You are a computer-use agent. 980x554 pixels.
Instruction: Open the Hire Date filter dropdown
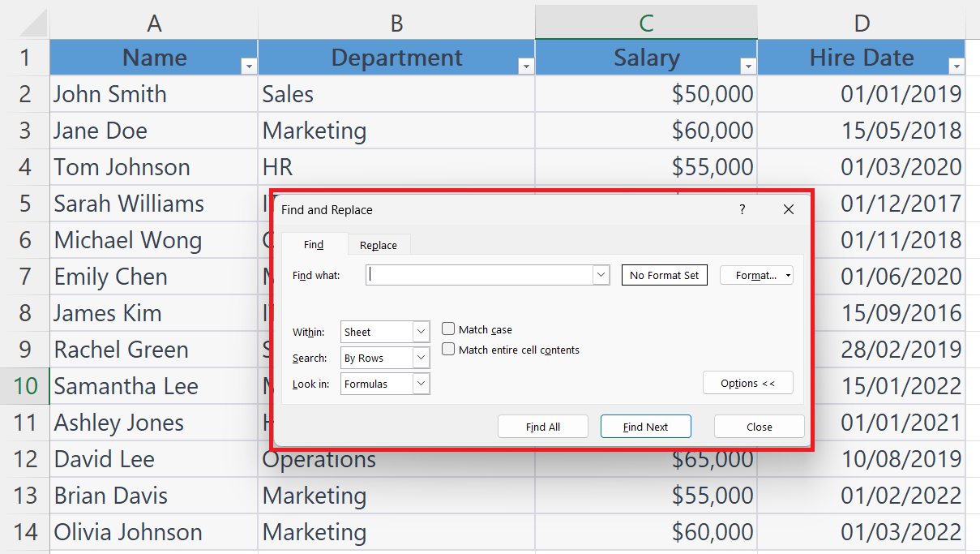(956, 67)
